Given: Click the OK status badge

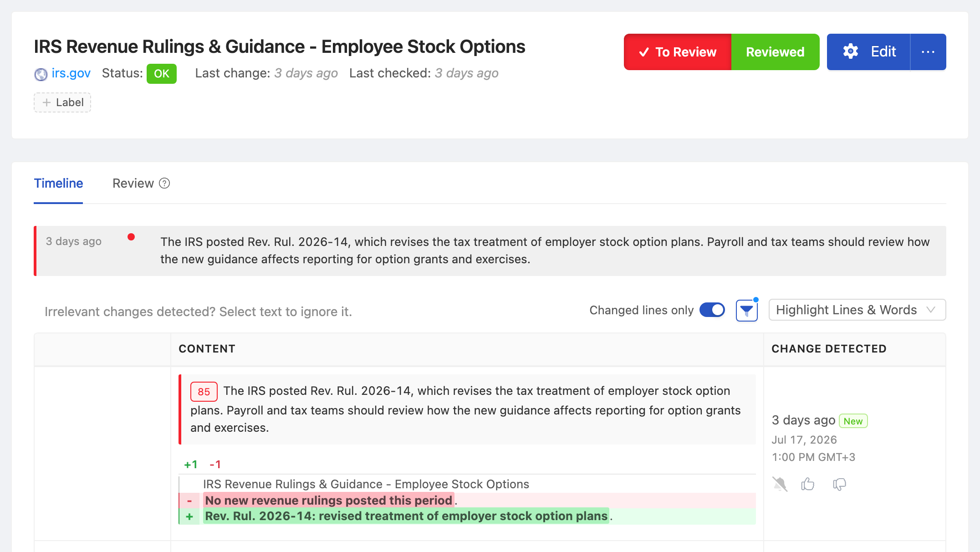Looking at the screenshot, I should point(162,74).
